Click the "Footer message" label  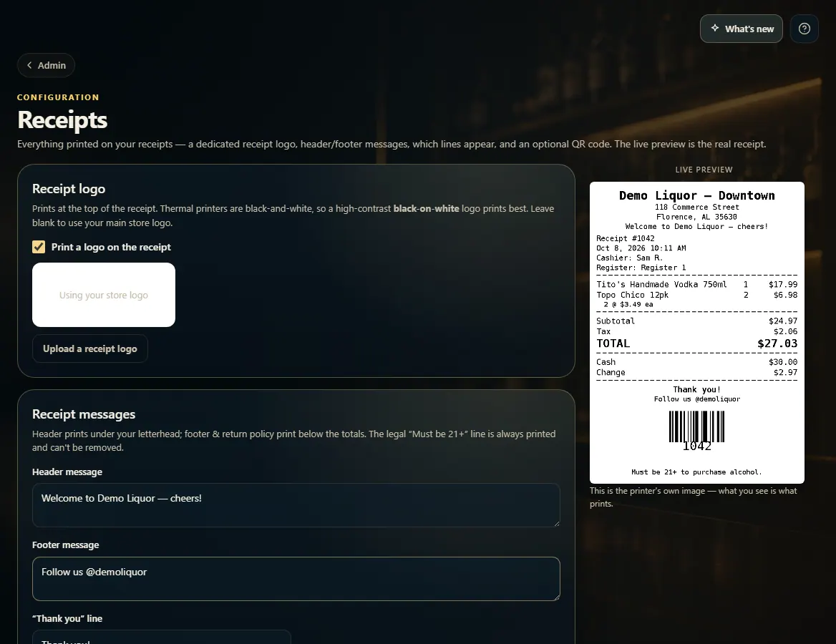point(66,545)
